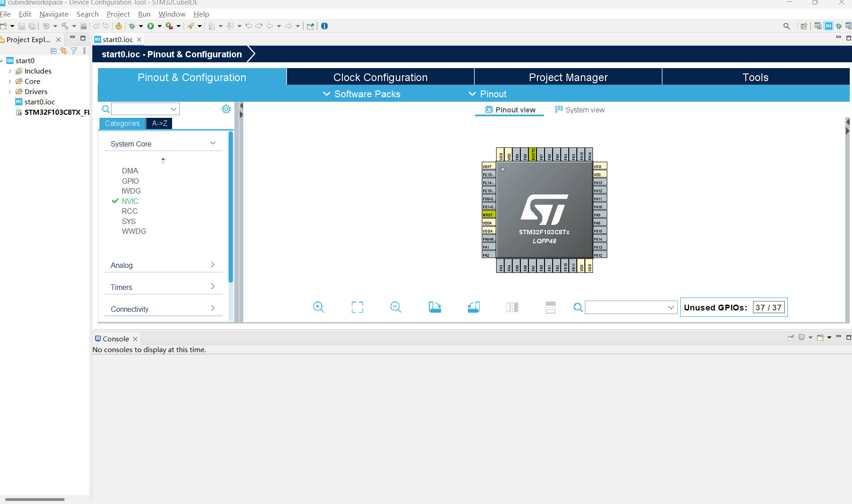Select RCC in System Core list
This screenshot has height=504, width=852.
click(130, 211)
